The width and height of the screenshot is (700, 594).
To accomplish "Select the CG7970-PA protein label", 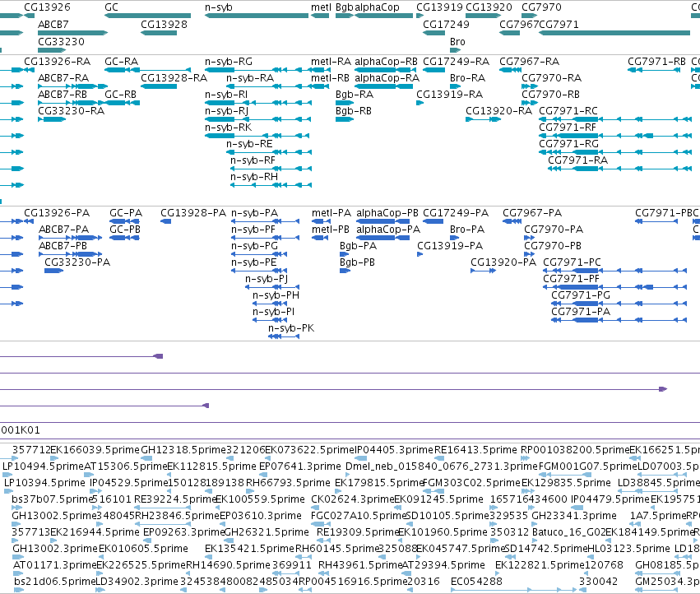I will 554,229.
